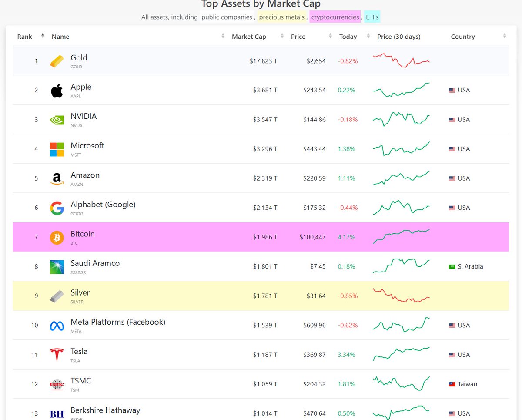Click the Saudi Arabia flag icon

[x=452, y=267]
